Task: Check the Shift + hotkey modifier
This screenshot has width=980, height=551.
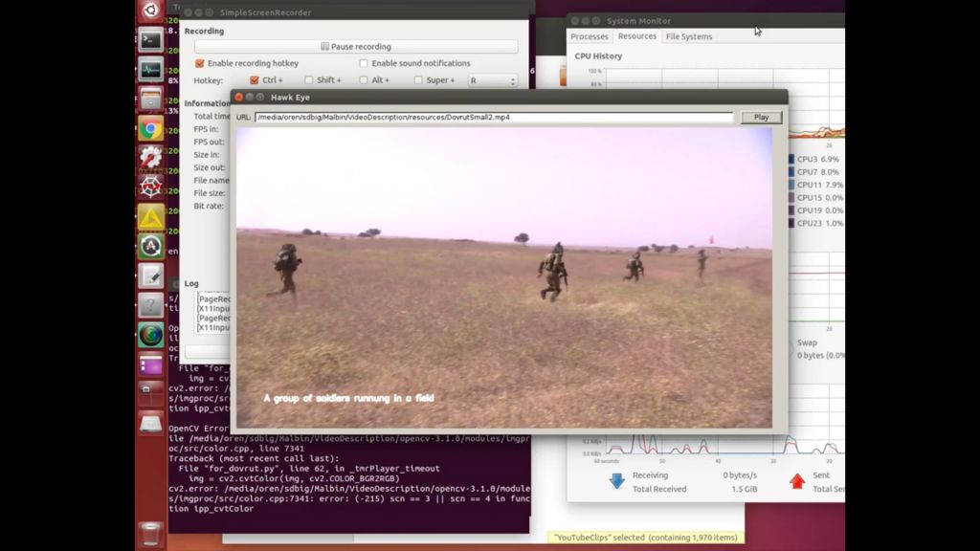Action: coord(309,80)
